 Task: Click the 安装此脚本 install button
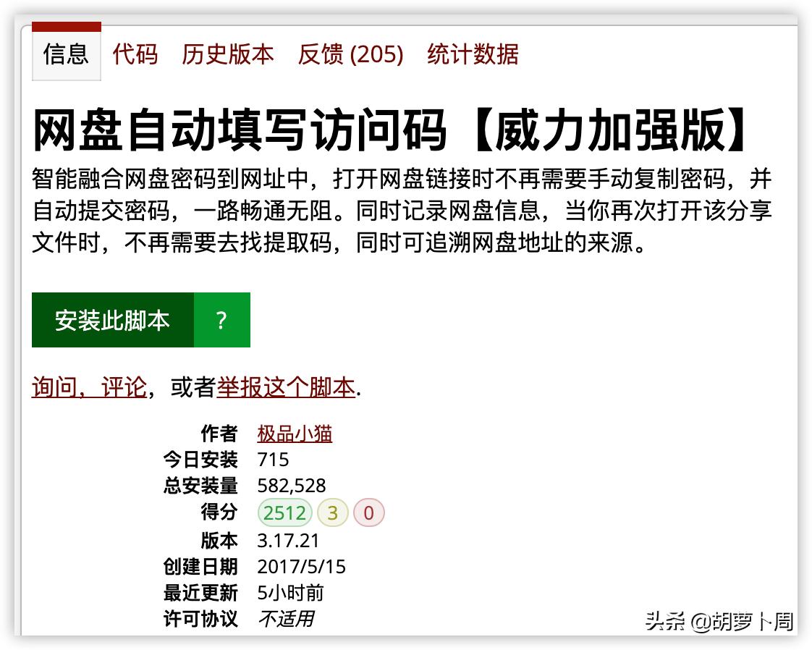click(x=111, y=319)
